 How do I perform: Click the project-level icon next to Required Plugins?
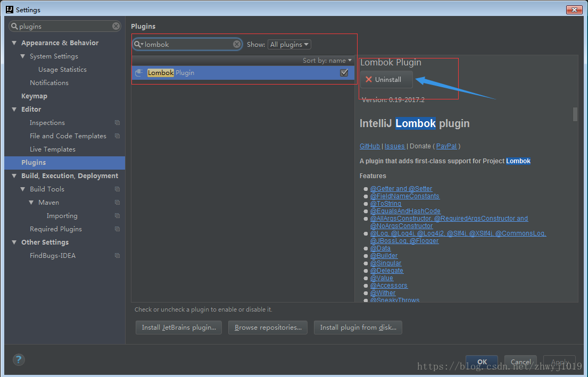[x=118, y=229]
